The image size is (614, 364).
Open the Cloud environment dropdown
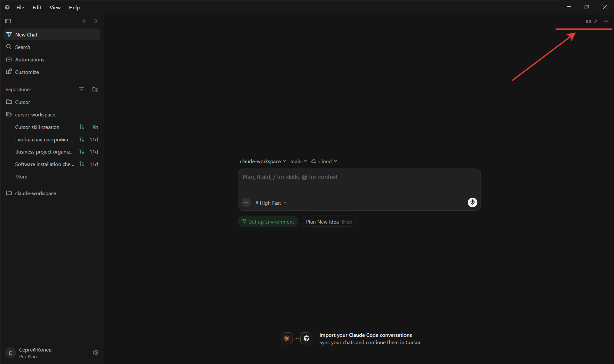pyautogui.click(x=324, y=161)
